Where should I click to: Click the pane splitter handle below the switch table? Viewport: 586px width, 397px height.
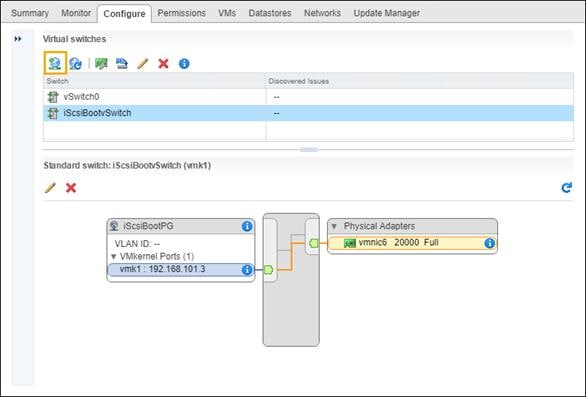309,150
